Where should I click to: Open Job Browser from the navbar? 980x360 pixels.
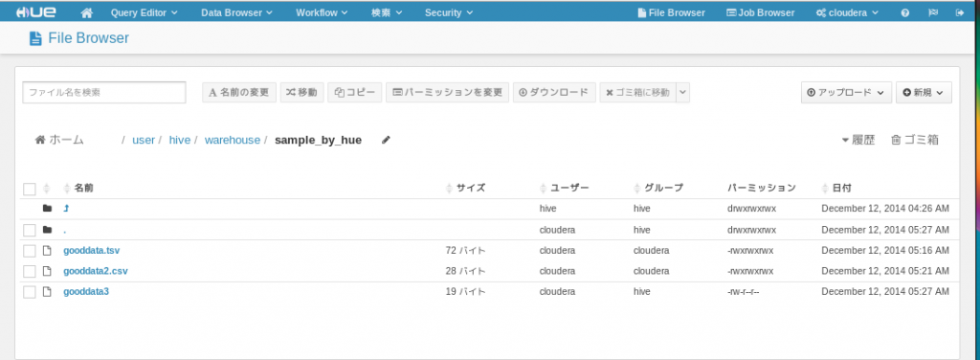[x=760, y=12]
